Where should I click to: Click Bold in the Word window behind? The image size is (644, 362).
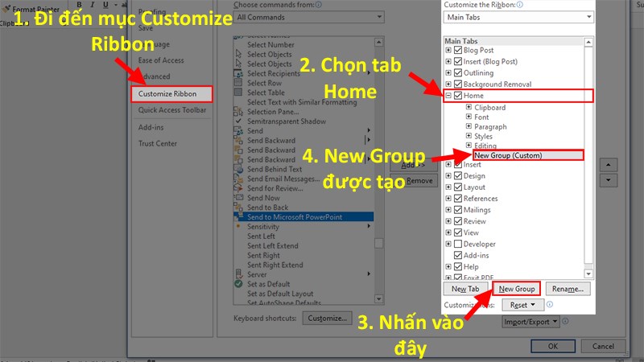click(79, 5)
